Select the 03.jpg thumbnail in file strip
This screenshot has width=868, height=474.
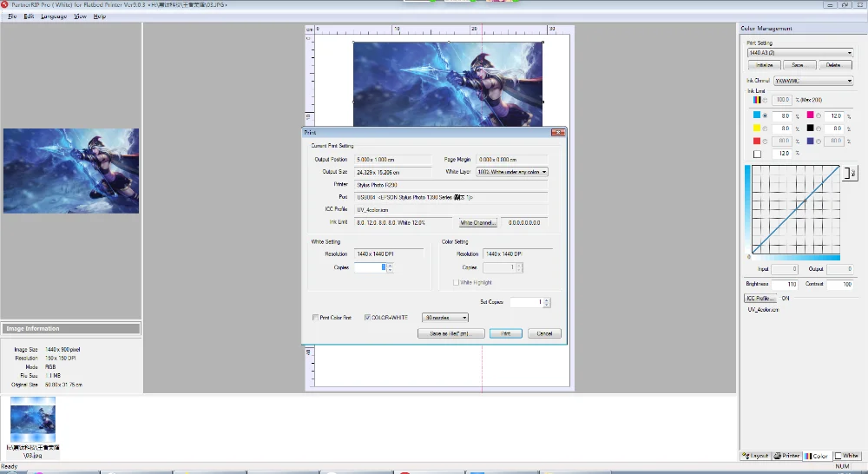pos(33,419)
